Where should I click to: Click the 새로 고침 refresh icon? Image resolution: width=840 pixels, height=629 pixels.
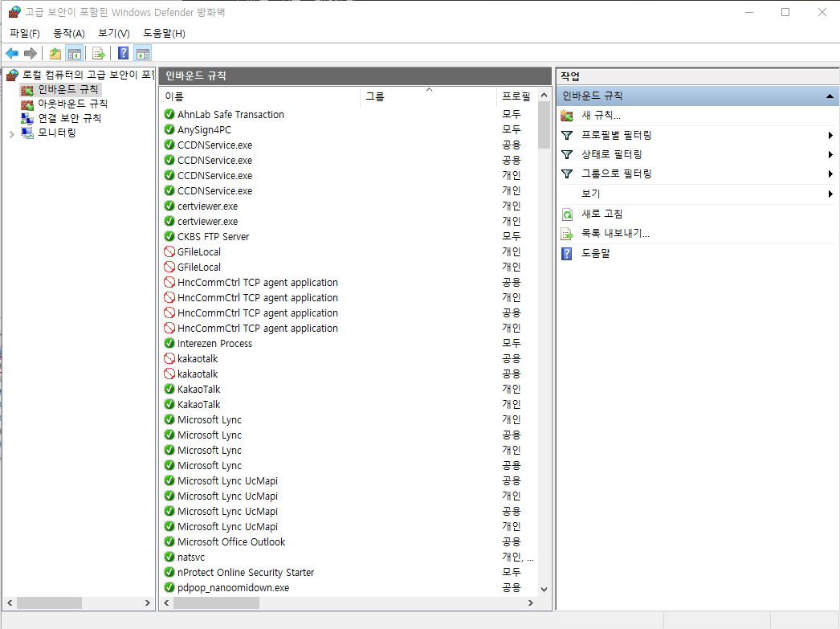(x=566, y=213)
